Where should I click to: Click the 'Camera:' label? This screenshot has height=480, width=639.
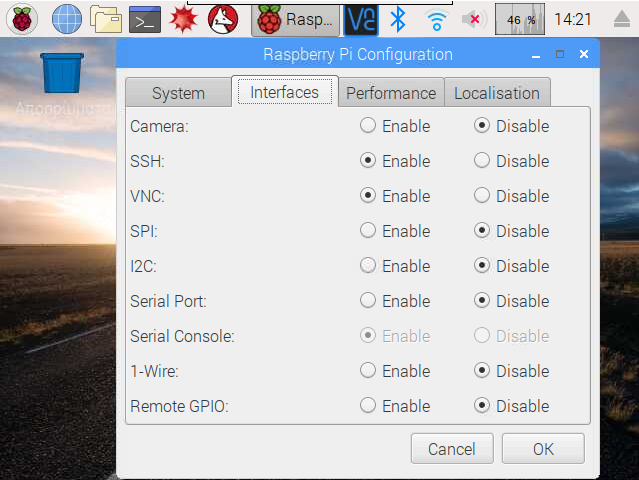[159, 126]
